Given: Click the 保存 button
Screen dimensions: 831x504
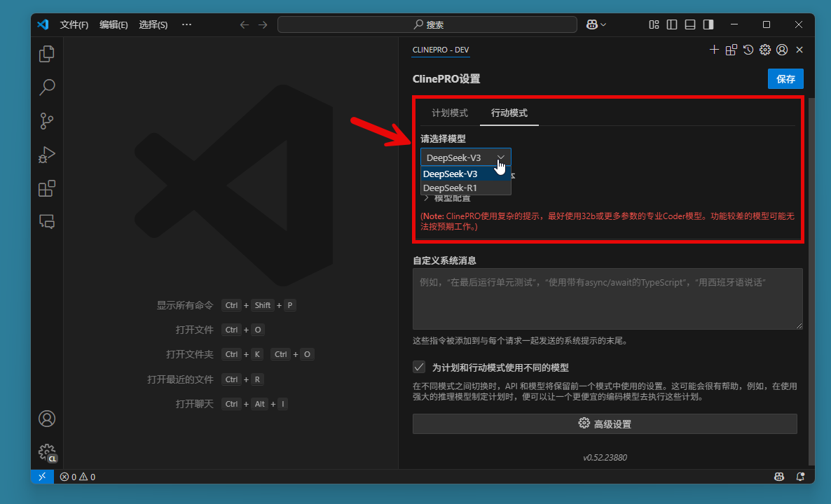Looking at the screenshot, I should (785, 79).
